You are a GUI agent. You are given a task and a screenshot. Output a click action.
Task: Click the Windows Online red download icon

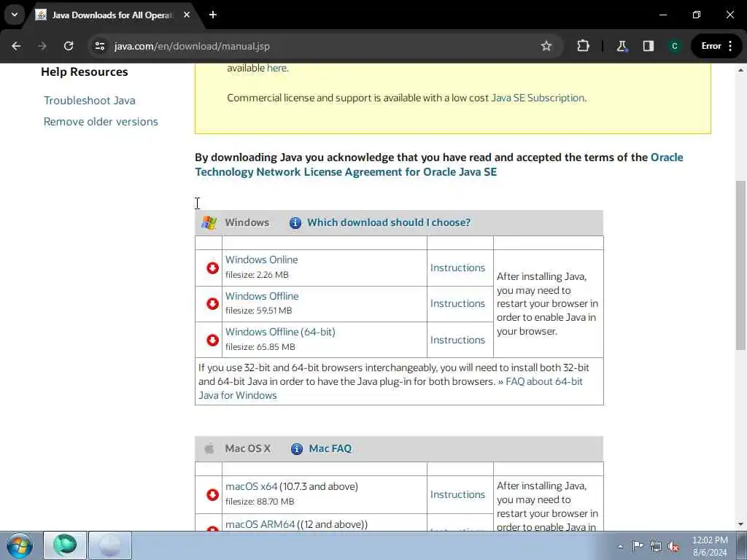click(212, 268)
